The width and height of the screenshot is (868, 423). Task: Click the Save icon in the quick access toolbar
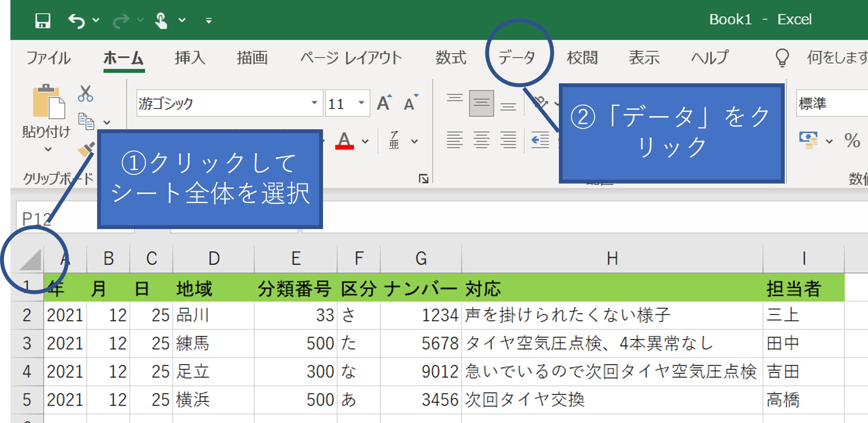coord(42,20)
